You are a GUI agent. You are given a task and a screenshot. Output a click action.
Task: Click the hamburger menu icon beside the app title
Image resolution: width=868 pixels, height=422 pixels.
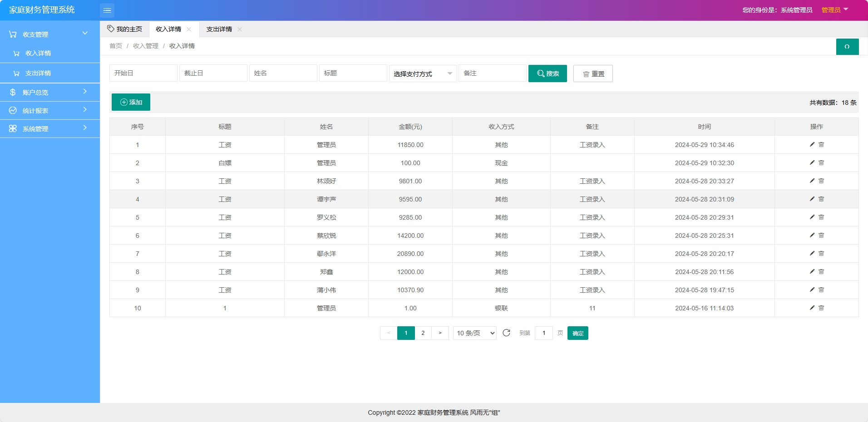click(107, 10)
